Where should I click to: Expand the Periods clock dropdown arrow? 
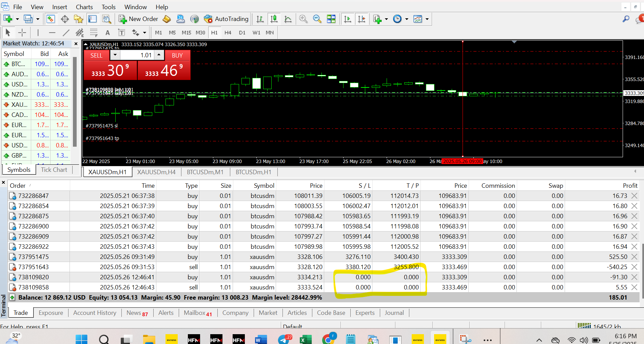407,19
